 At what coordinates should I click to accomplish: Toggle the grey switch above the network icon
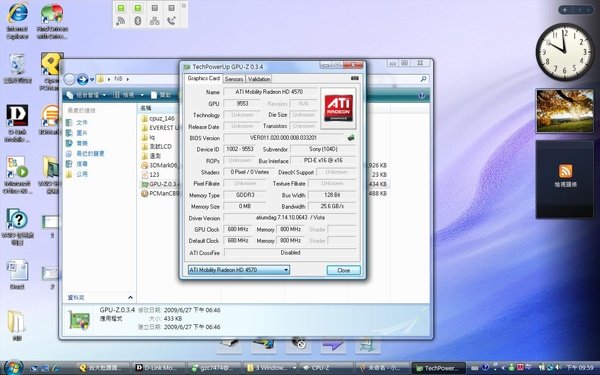(155, 8)
